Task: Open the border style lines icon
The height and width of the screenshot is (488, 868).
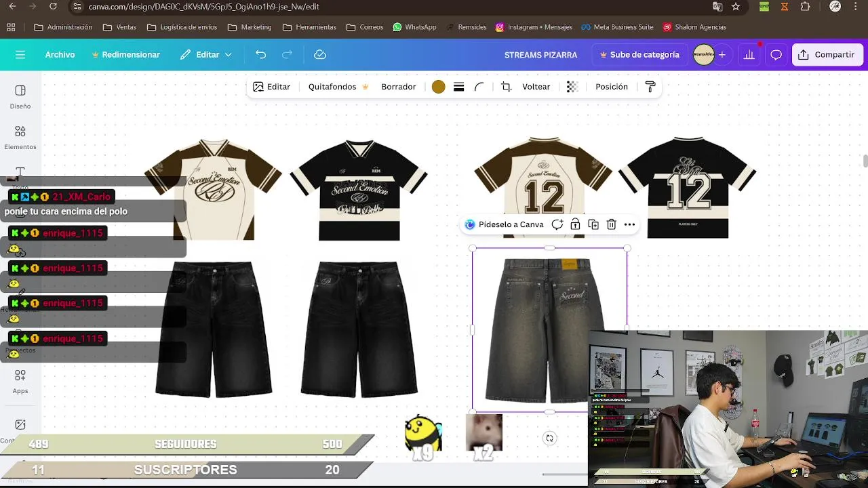Action: (458, 87)
